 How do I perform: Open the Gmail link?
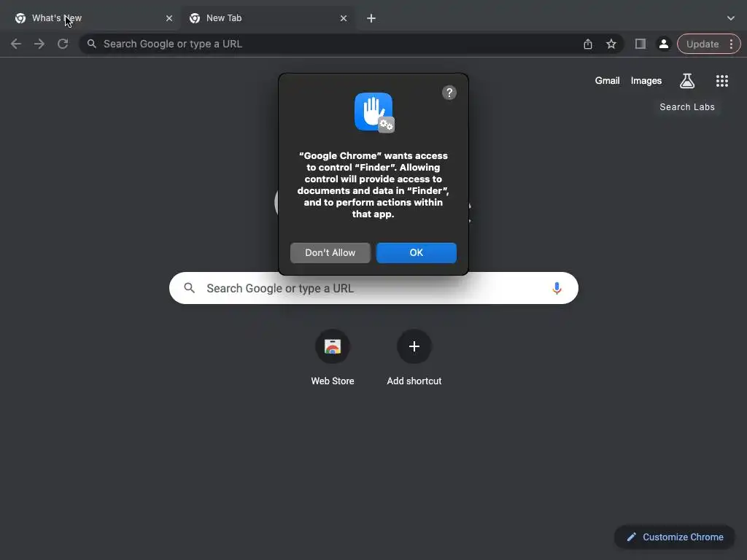(607, 81)
